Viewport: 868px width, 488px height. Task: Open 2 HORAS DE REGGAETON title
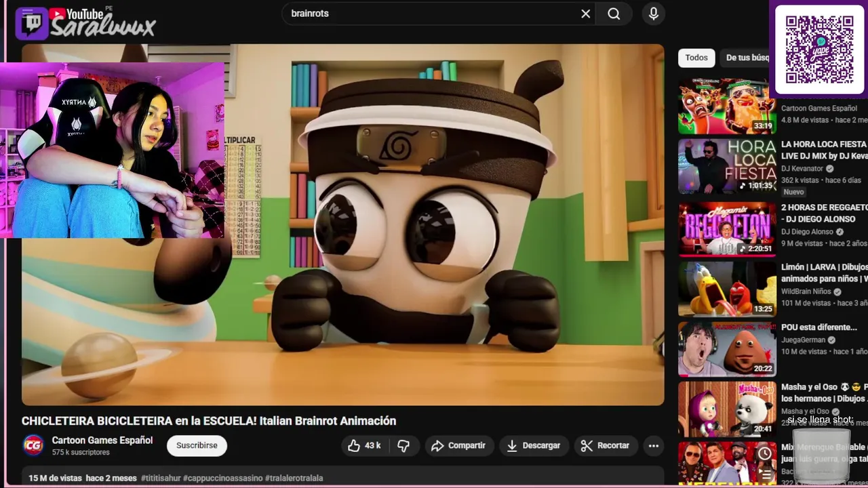tap(824, 213)
